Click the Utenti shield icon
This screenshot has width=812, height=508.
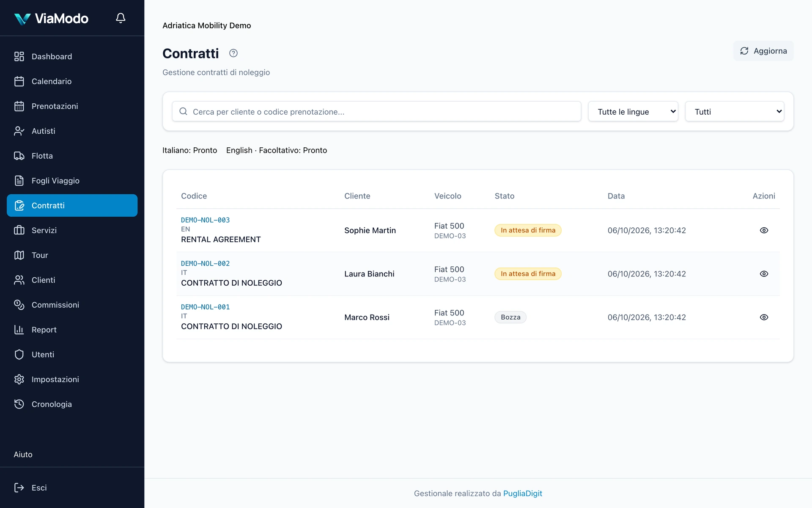point(19,354)
